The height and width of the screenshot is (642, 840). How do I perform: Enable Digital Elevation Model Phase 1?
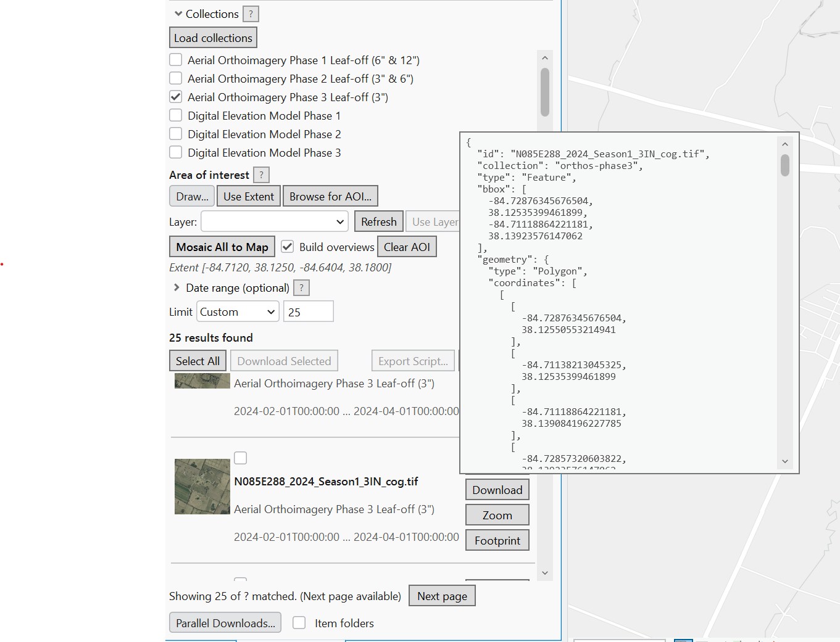click(x=176, y=115)
